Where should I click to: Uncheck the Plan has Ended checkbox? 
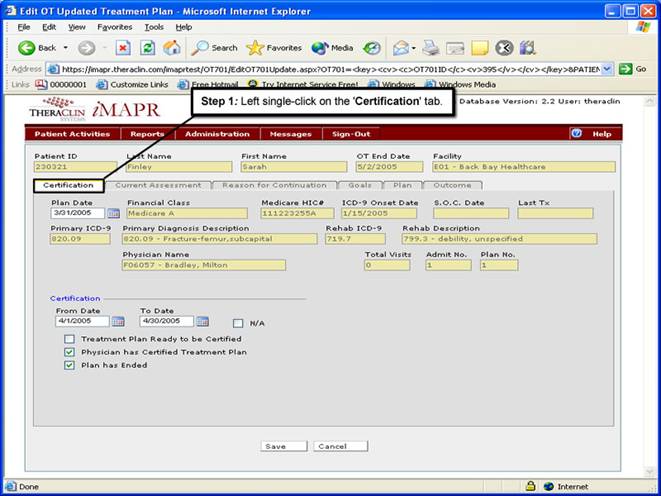click(x=69, y=366)
